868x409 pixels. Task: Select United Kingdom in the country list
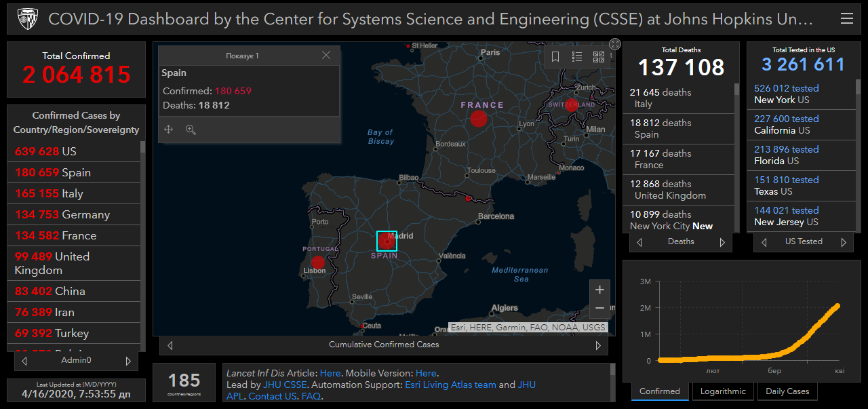(73, 263)
